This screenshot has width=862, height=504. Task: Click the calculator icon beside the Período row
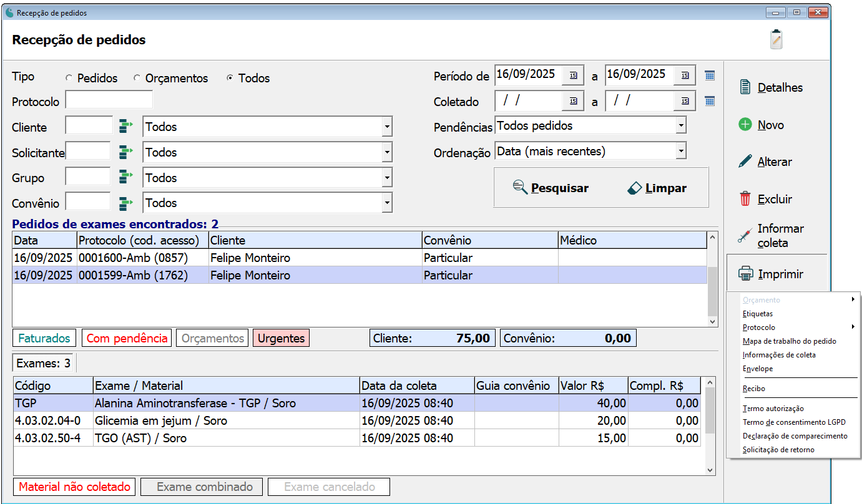click(x=710, y=75)
